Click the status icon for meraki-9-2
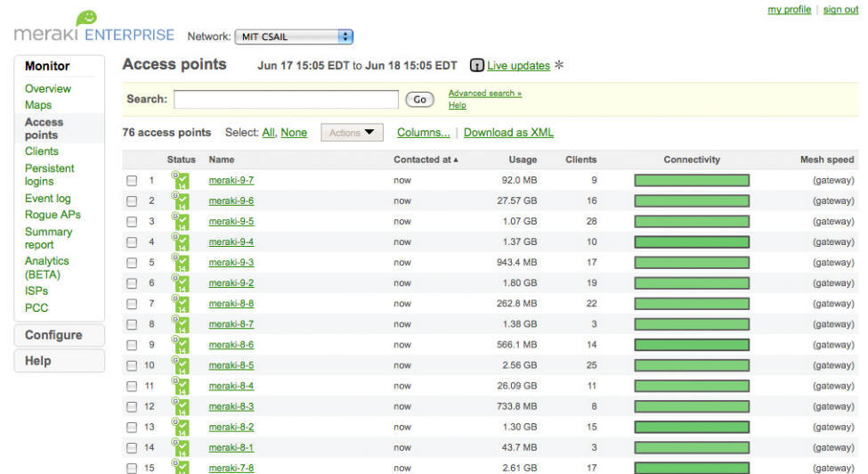The width and height of the screenshot is (868, 474). pos(181,283)
